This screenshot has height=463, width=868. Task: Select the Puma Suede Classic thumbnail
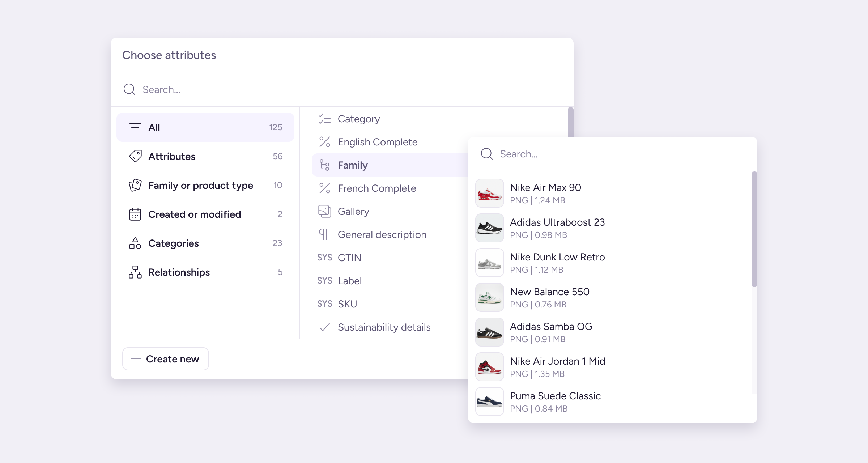point(490,402)
